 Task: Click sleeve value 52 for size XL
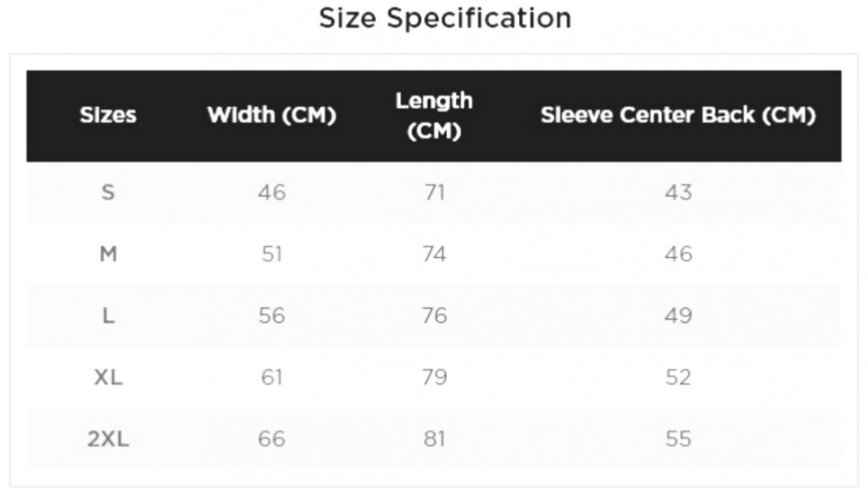pos(678,378)
